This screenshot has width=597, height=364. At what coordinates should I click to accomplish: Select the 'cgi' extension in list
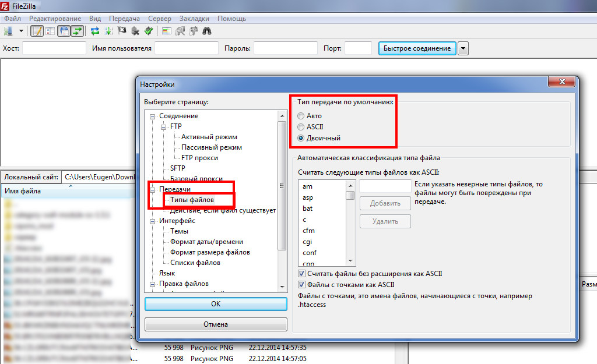tap(307, 242)
